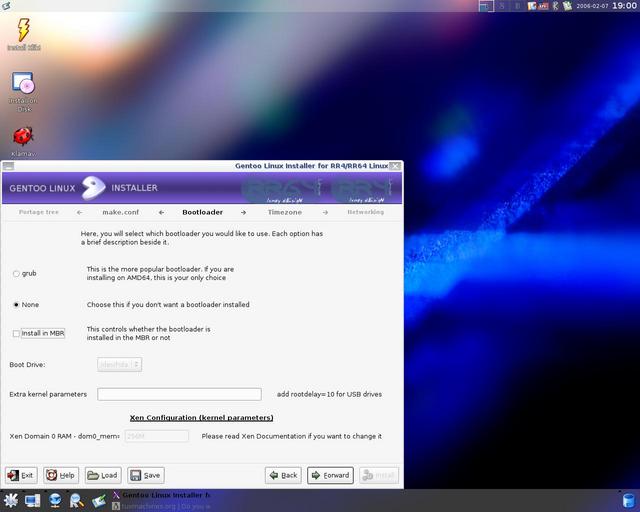Go to the make.conf step
This screenshot has height=512, width=640.
(x=120, y=212)
